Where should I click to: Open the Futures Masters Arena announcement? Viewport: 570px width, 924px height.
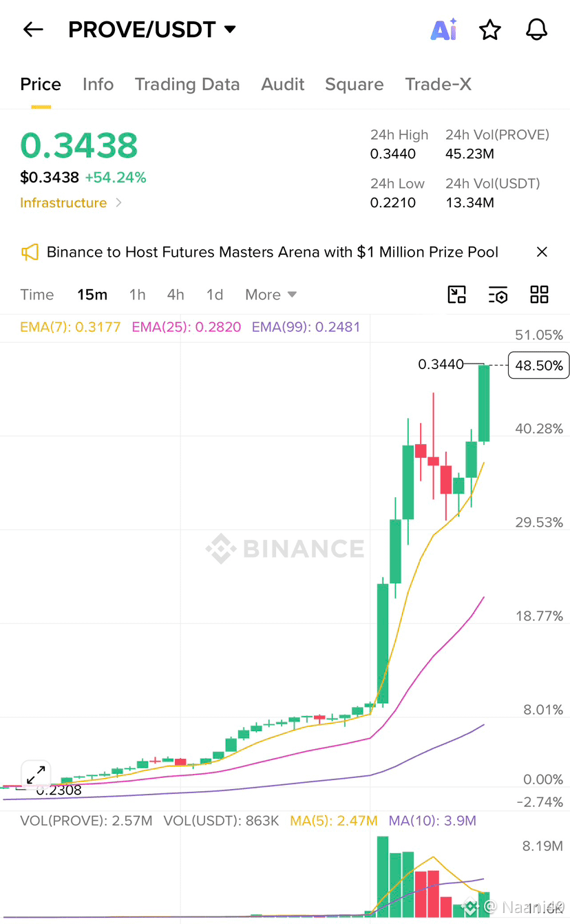point(273,252)
